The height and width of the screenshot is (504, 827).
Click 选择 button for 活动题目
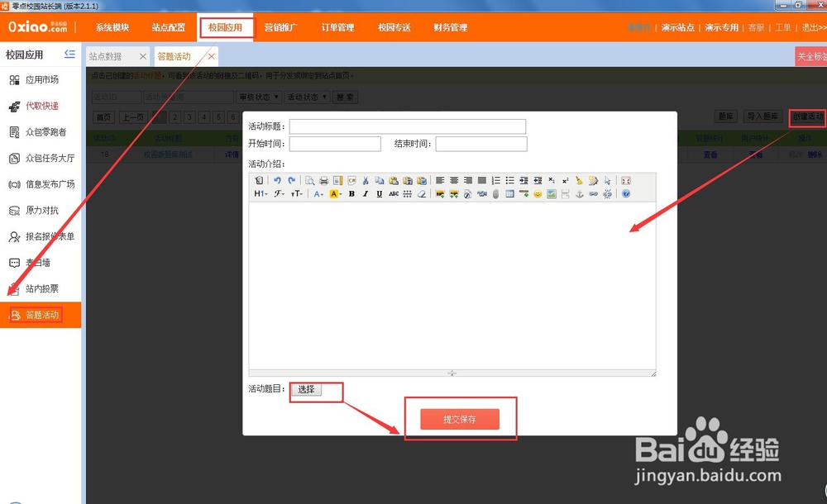[x=306, y=389]
